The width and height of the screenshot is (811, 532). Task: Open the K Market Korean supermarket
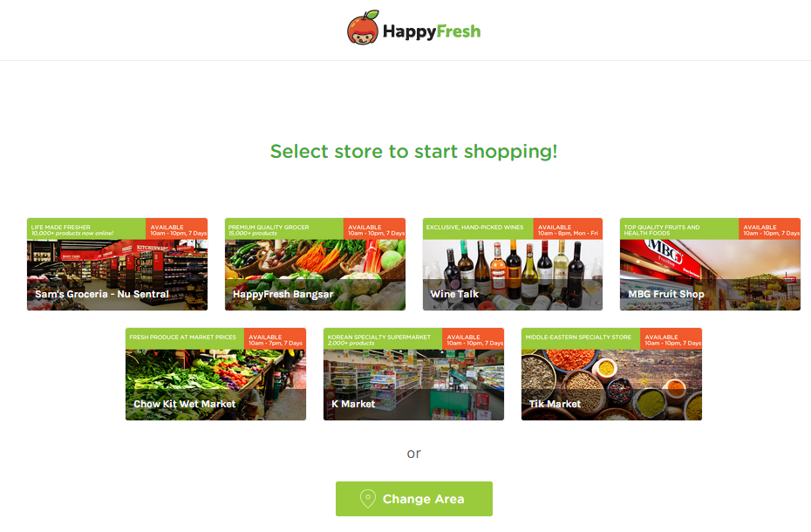(x=413, y=374)
